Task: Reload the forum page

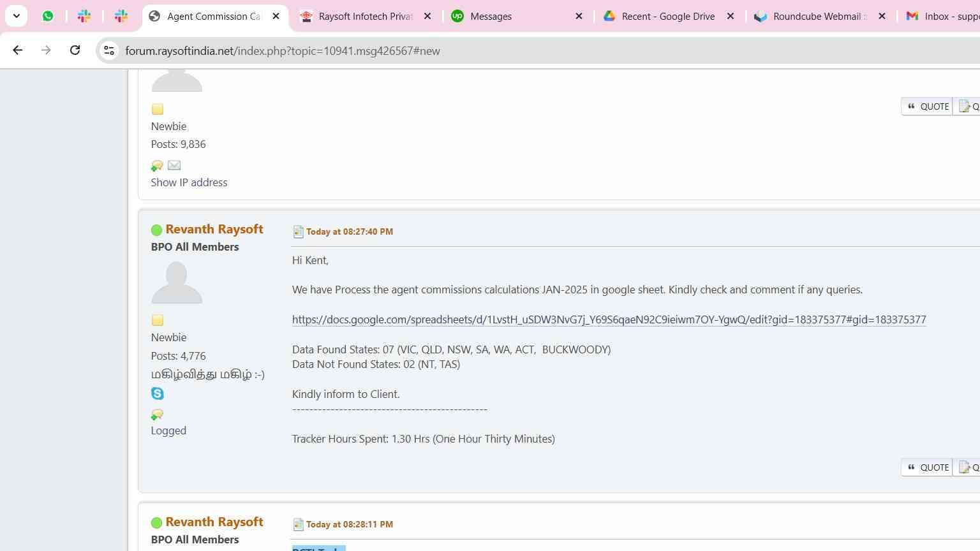Action: [75, 50]
